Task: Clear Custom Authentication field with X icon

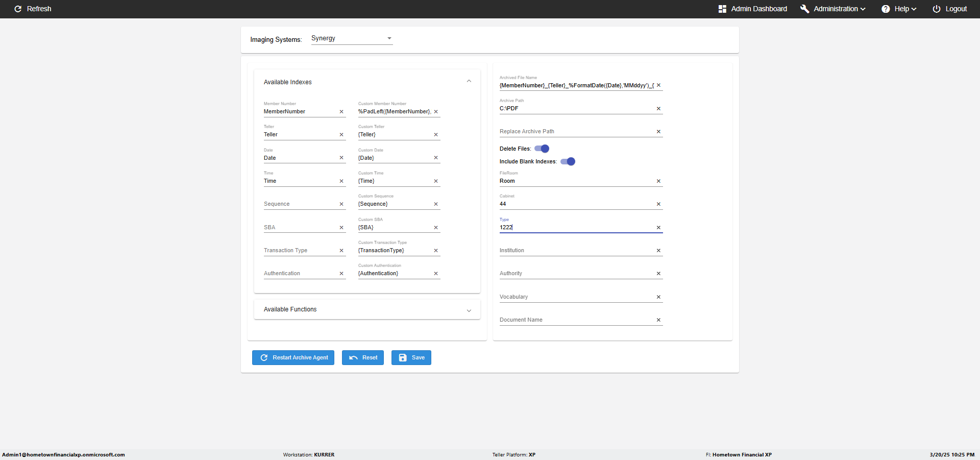Action: (436, 274)
